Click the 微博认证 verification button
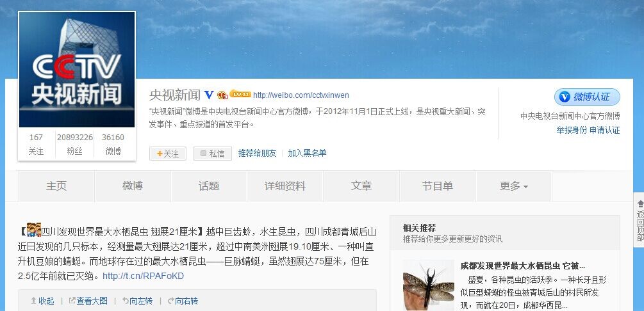The width and height of the screenshot is (644, 311). pos(587,97)
